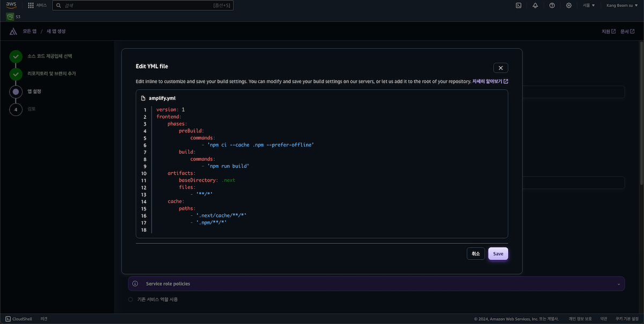Open the Kang Beom su account menu

(621, 5)
